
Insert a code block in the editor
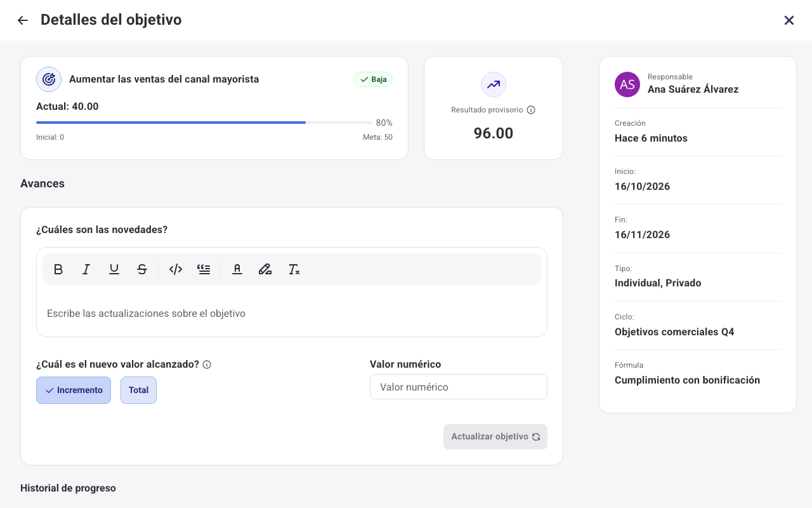pyautogui.click(x=176, y=269)
